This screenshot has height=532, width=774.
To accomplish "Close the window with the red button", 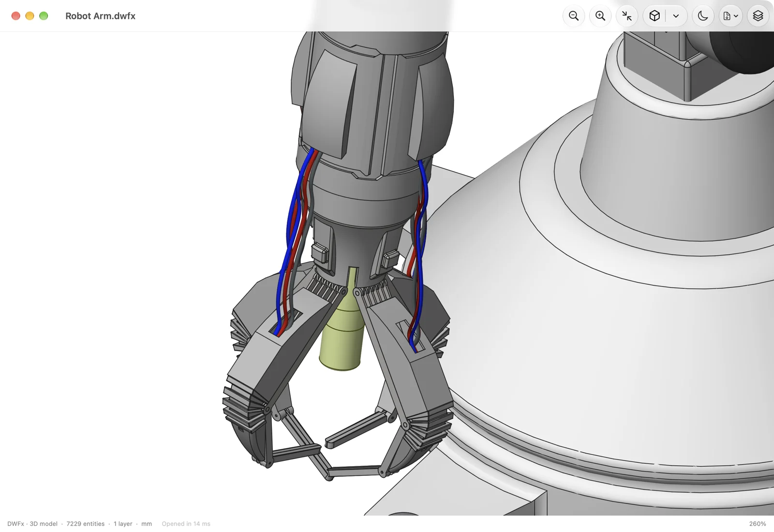I will point(15,16).
